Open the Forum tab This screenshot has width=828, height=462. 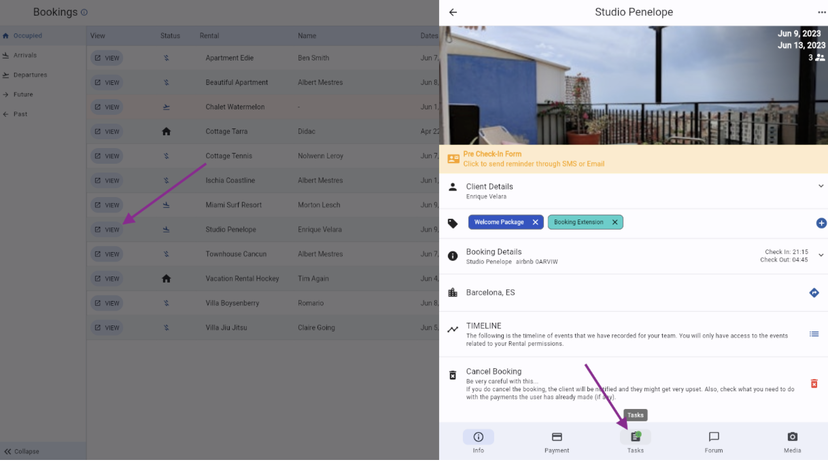tap(713, 441)
